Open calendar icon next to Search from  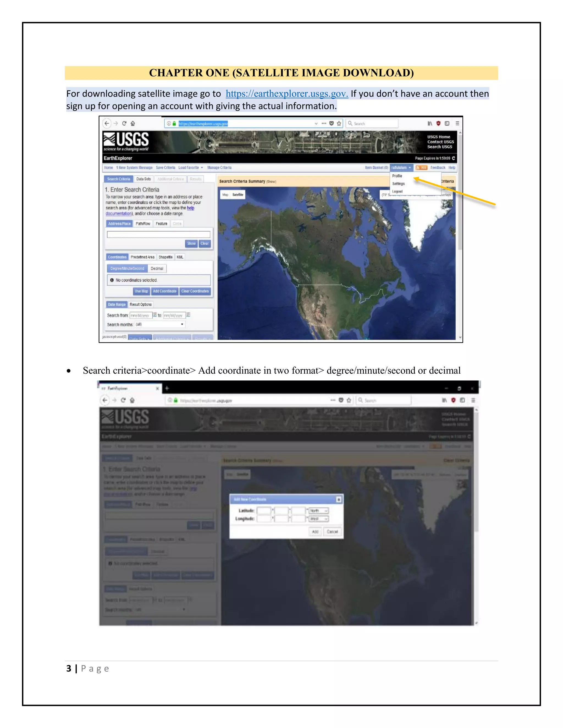tap(155, 315)
